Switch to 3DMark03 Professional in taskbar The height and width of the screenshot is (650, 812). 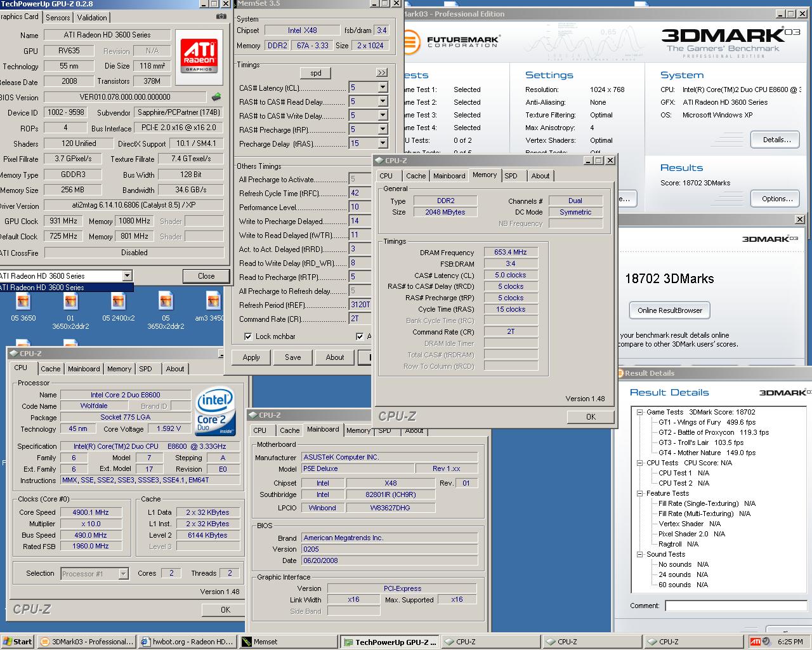click(86, 642)
